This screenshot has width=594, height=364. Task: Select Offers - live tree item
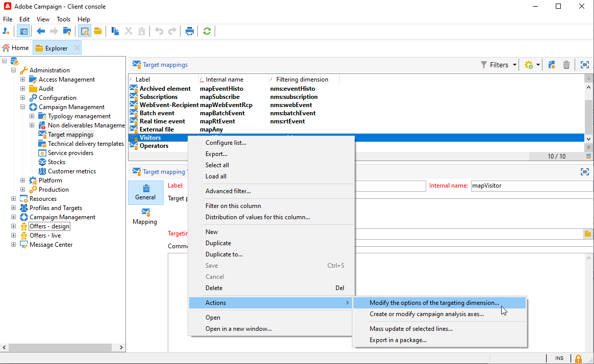coord(45,235)
